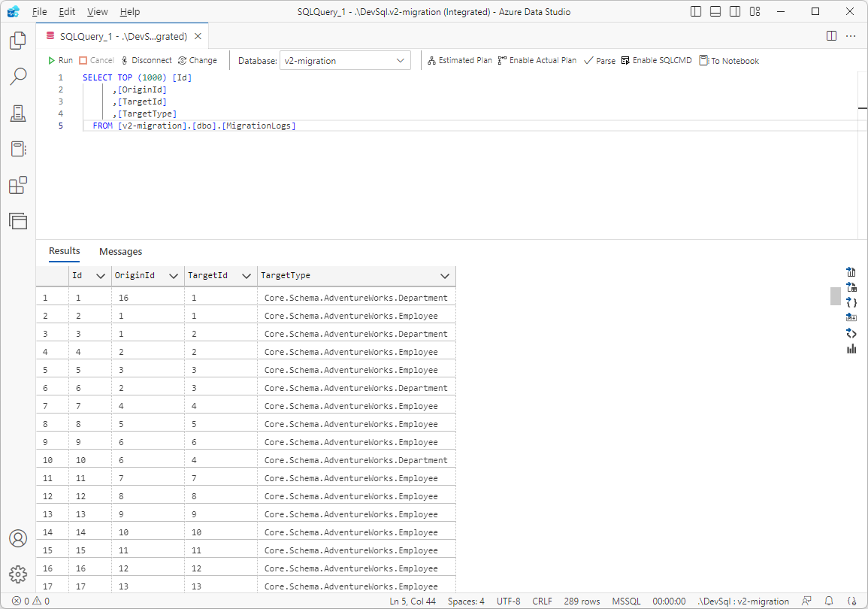Open the TargetId column filter dropdown
The height and width of the screenshot is (609, 868).
(246, 276)
